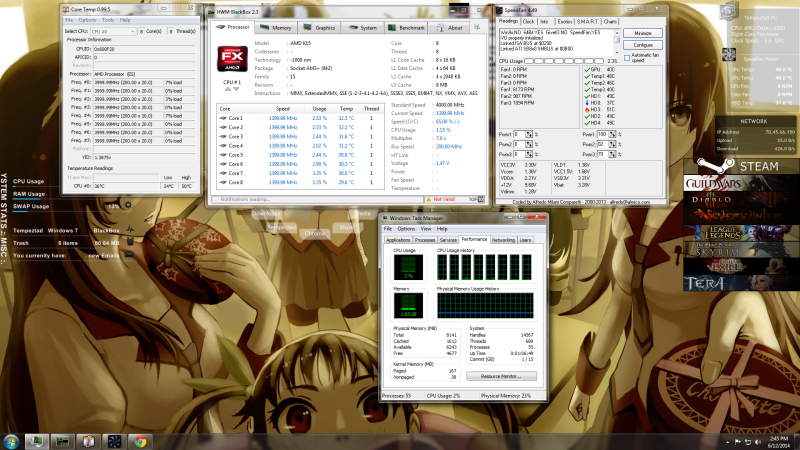Switch to Processes tab in Task Manager
Image resolution: width=800 pixels, height=450 pixels.
point(425,240)
